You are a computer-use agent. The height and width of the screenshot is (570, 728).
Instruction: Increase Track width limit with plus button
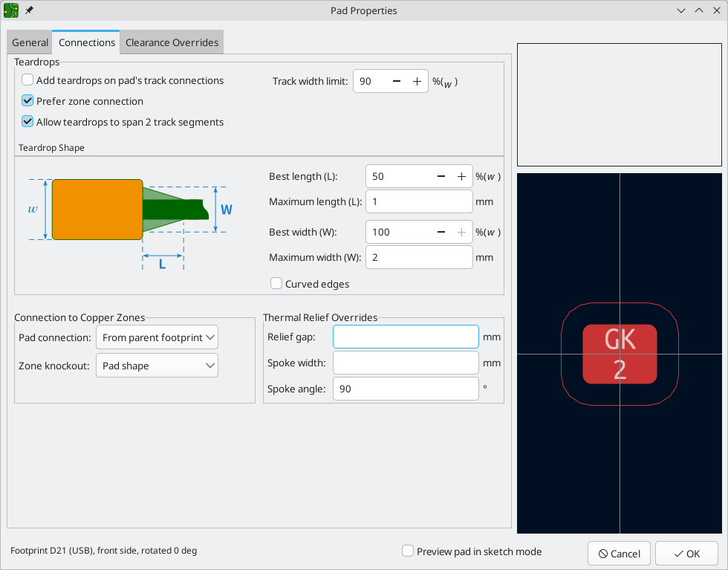click(417, 82)
